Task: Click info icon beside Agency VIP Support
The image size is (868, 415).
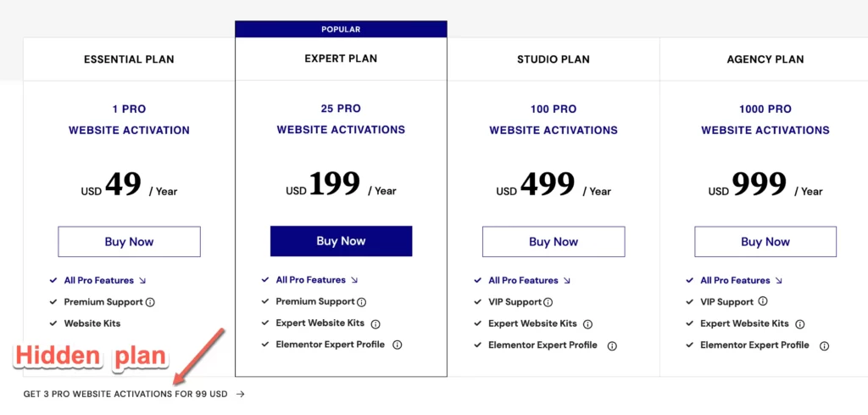Action: coord(763,301)
